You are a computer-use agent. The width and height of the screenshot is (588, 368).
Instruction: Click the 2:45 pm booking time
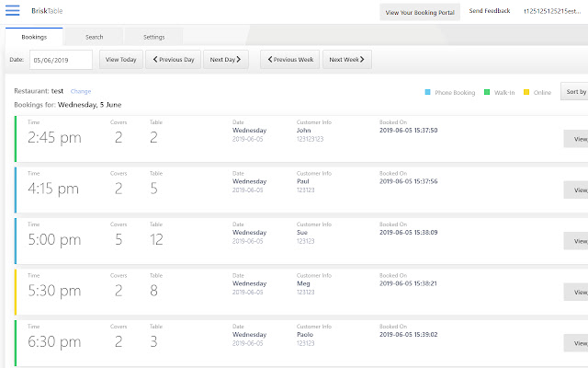54,137
